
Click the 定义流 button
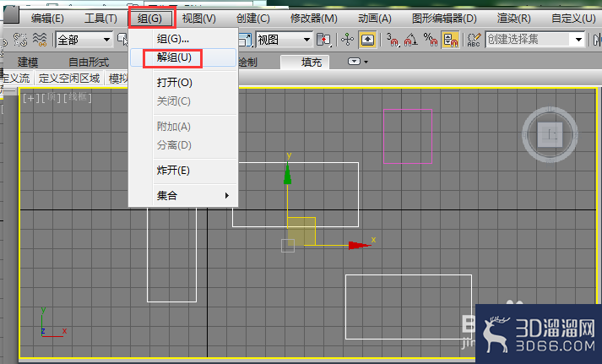pos(17,79)
